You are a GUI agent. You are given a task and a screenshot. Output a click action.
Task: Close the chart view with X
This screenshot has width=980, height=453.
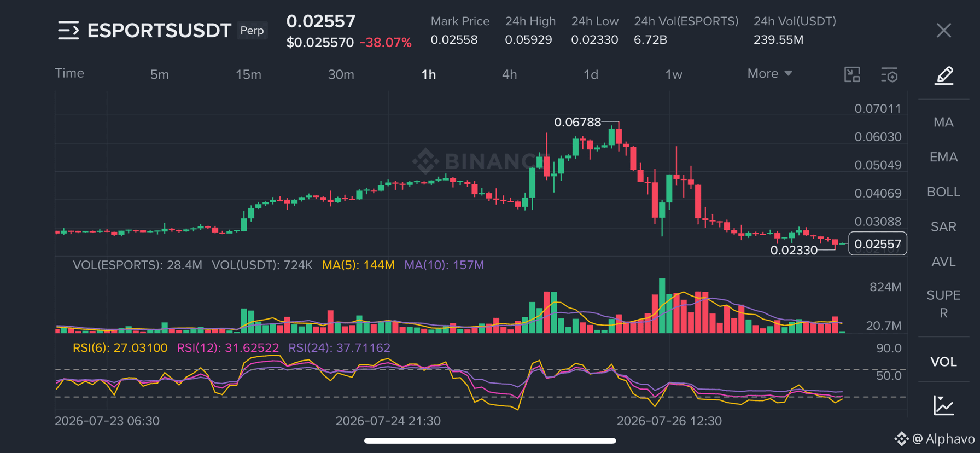pos(944,31)
